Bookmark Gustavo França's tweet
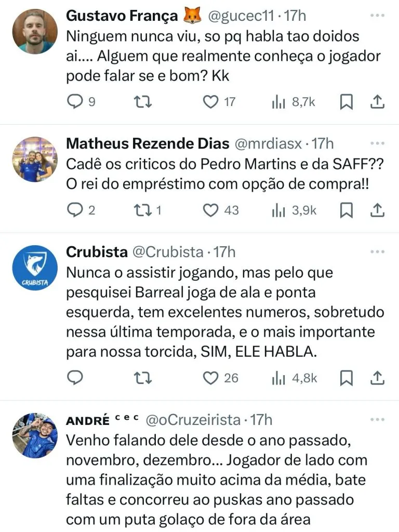The width and height of the screenshot is (399, 532). (x=346, y=102)
